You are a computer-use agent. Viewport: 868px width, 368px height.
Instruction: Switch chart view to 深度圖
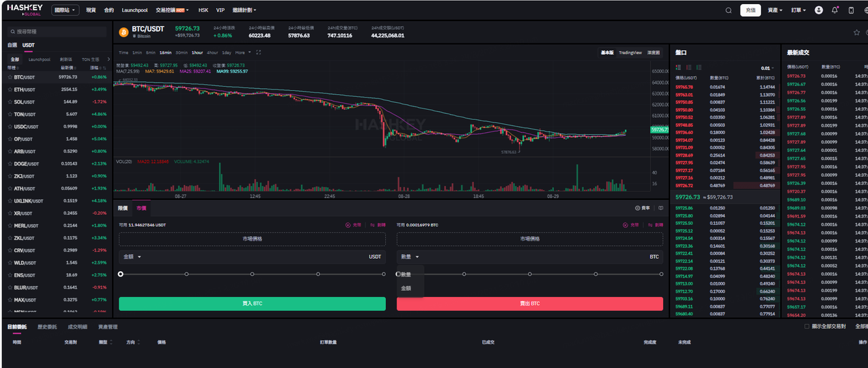click(x=654, y=52)
